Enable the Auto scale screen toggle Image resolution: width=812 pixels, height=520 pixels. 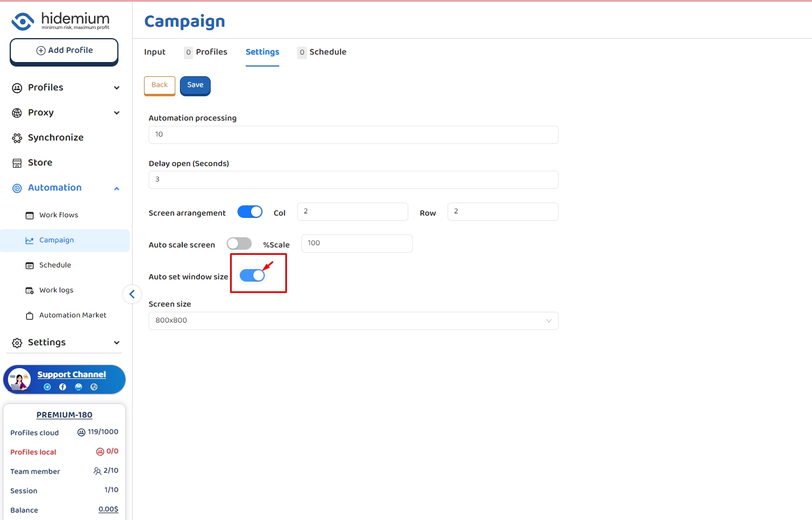tap(239, 244)
